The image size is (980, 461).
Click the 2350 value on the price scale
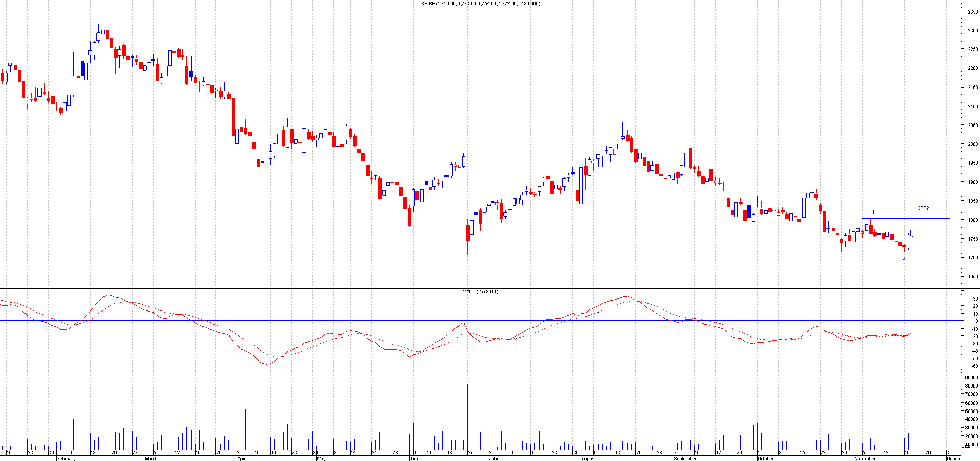[972, 11]
